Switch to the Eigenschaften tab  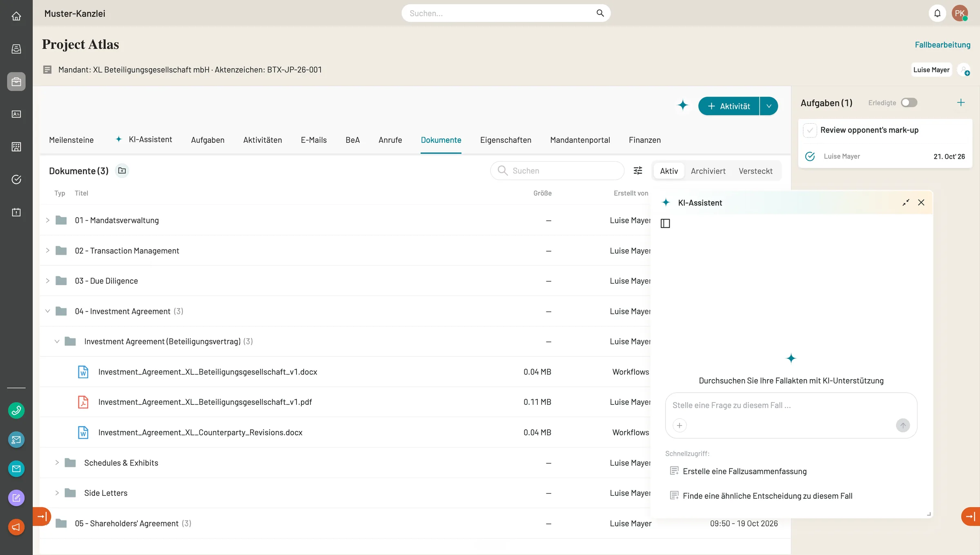[506, 140]
